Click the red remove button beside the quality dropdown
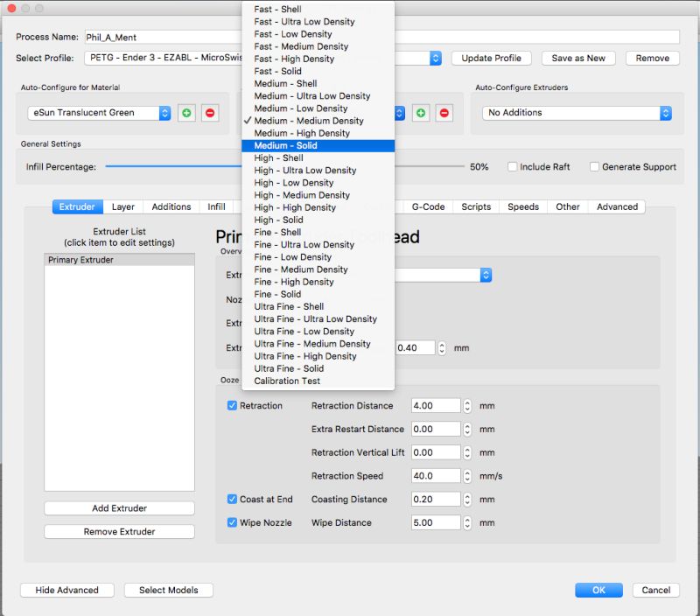The image size is (700, 616). pos(444,113)
